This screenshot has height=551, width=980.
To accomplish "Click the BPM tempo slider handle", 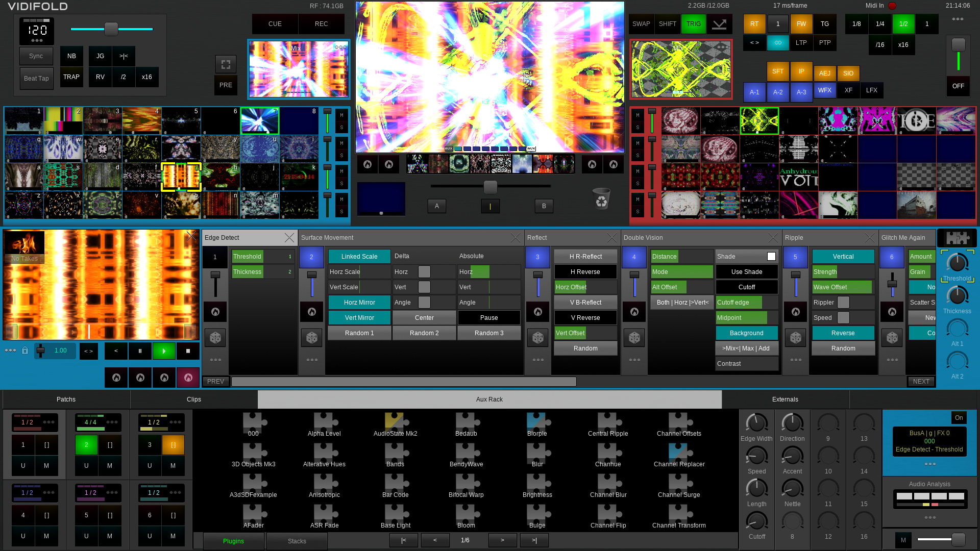I will tap(111, 29).
